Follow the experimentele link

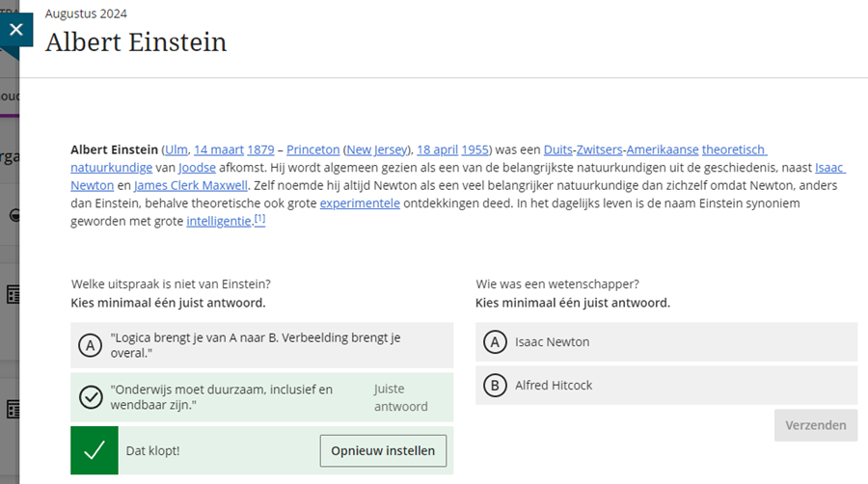[x=360, y=203]
